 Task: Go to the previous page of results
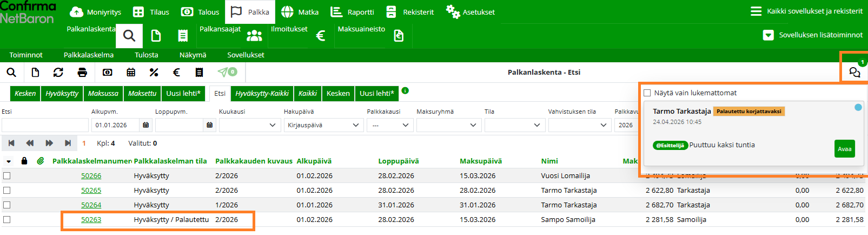(x=30, y=143)
